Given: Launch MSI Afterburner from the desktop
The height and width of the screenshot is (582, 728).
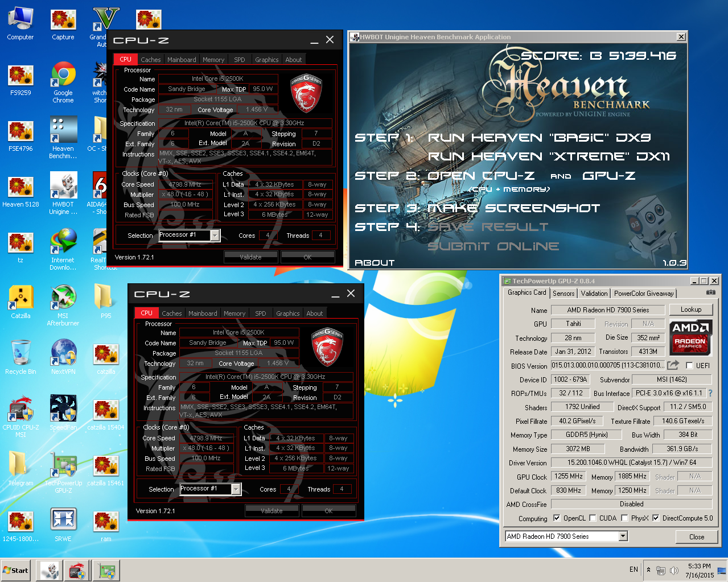Looking at the screenshot, I should (63, 306).
